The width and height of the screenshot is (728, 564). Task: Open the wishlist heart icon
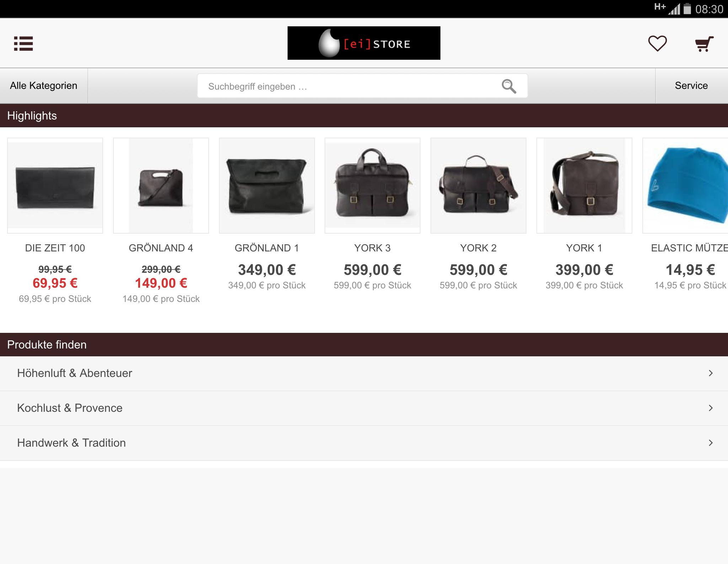(x=657, y=43)
